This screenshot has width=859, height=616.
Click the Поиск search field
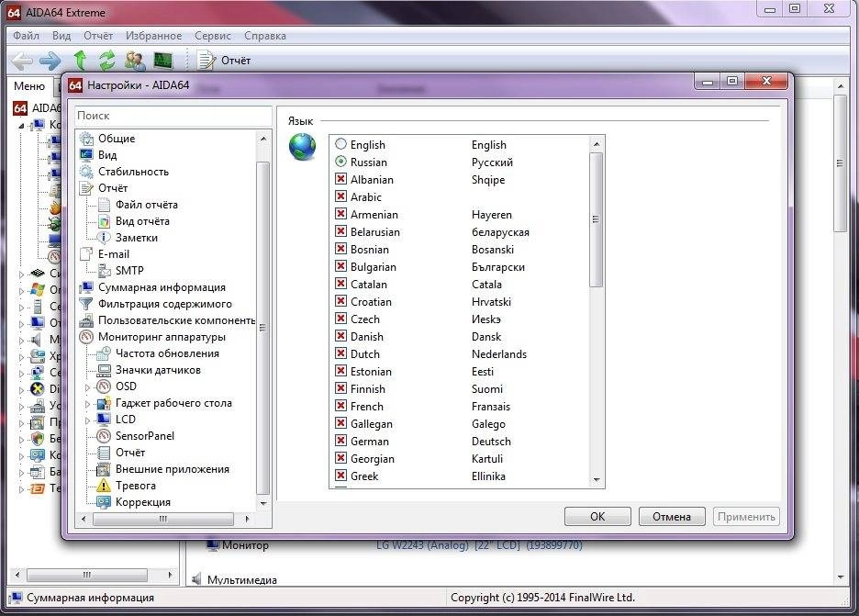pos(173,116)
